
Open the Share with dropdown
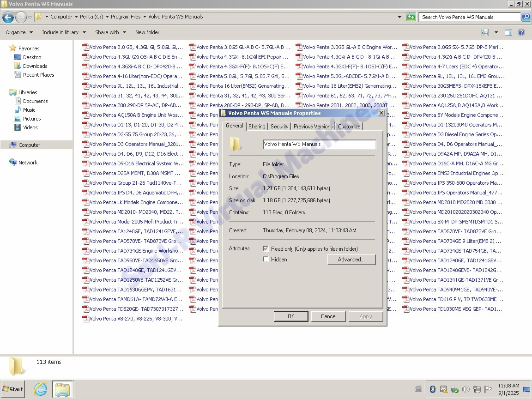[x=110, y=32]
